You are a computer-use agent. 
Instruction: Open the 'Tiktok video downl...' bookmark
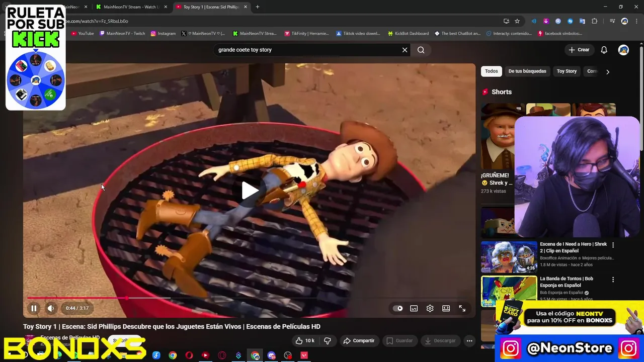358,34
